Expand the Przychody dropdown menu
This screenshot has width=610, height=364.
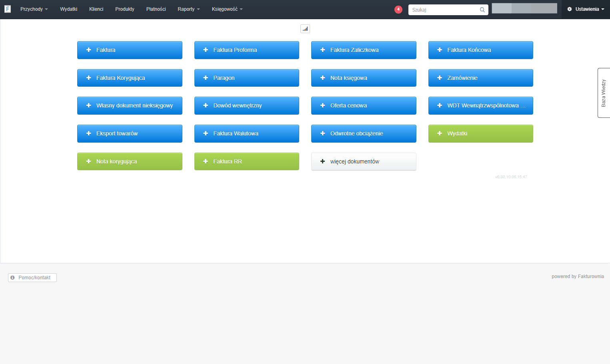[x=34, y=9]
